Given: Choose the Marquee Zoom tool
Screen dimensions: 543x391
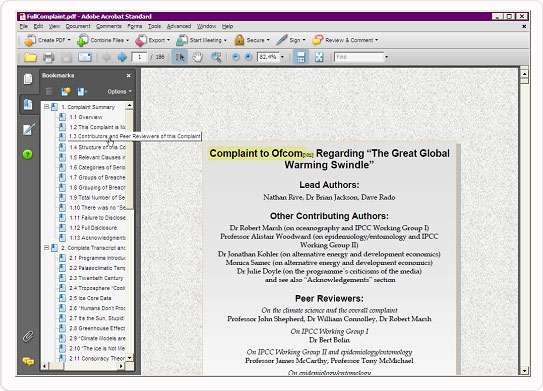Looking at the screenshot, I should pos(216,57).
